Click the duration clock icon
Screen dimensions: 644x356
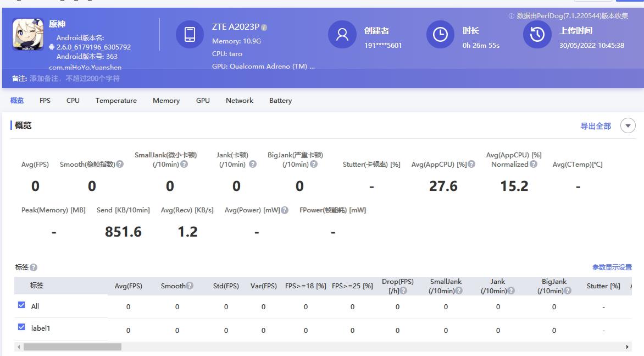440,35
